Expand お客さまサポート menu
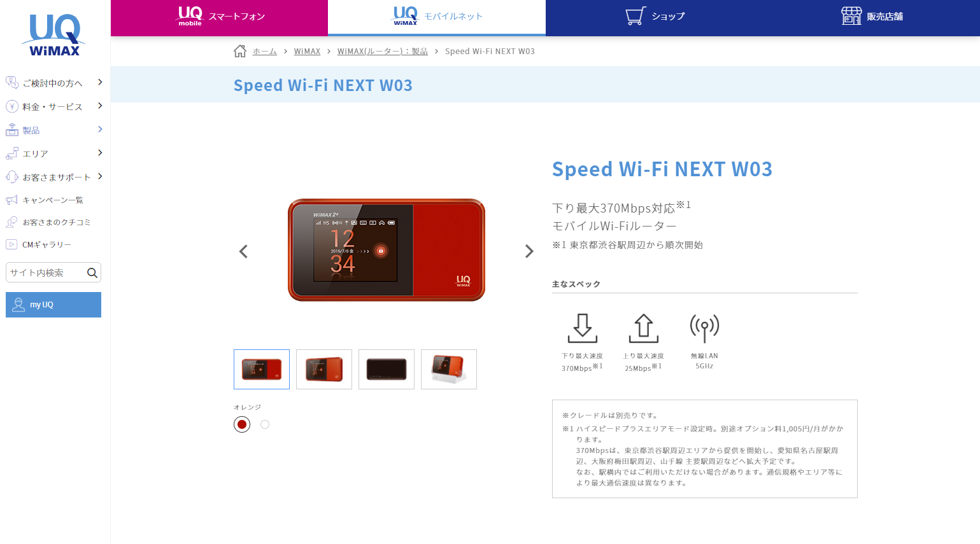The height and width of the screenshot is (544, 980). coord(53,177)
